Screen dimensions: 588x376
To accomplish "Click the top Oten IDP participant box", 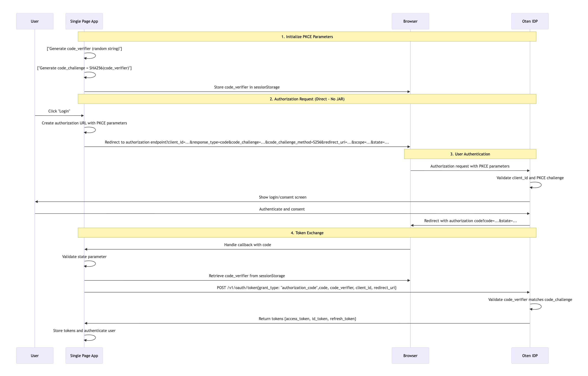I will pos(530,21).
